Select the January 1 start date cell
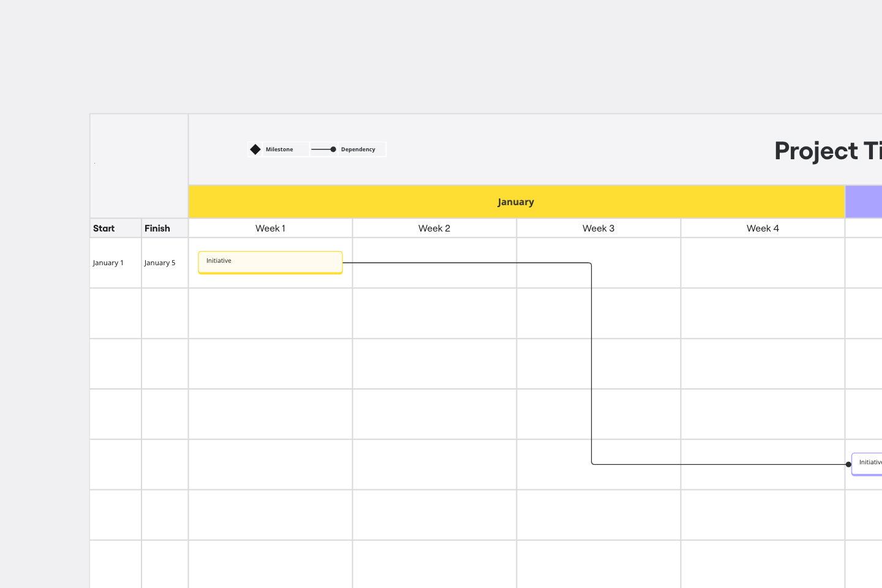Viewport: 882px width, 588px height. click(x=108, y=263)
